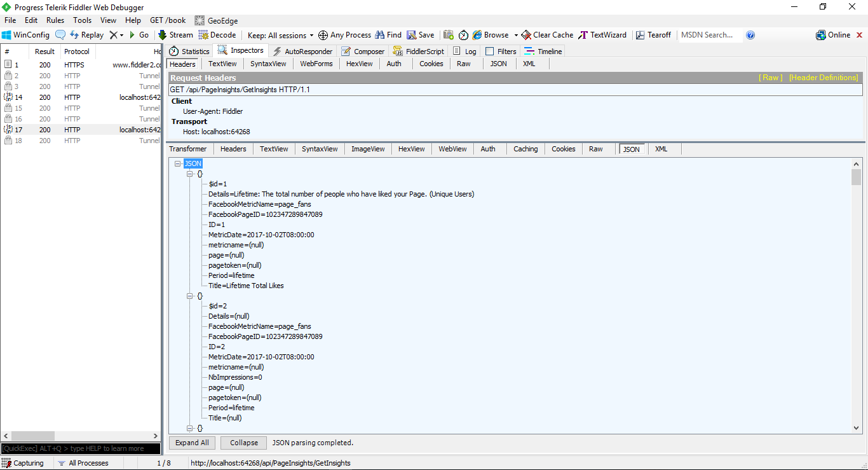
Task: Open the Browse dropdown arrow
Action: (516, 35)
